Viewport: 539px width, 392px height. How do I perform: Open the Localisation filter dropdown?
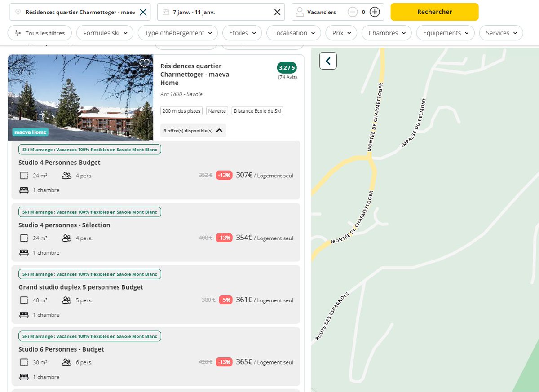pos(294,33)
